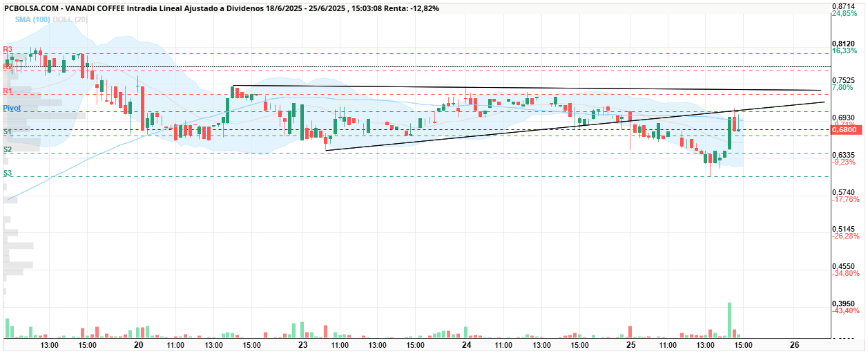868x354 pixels.
Task: Select the R1 resistance level label
Action: coord(8,91)
